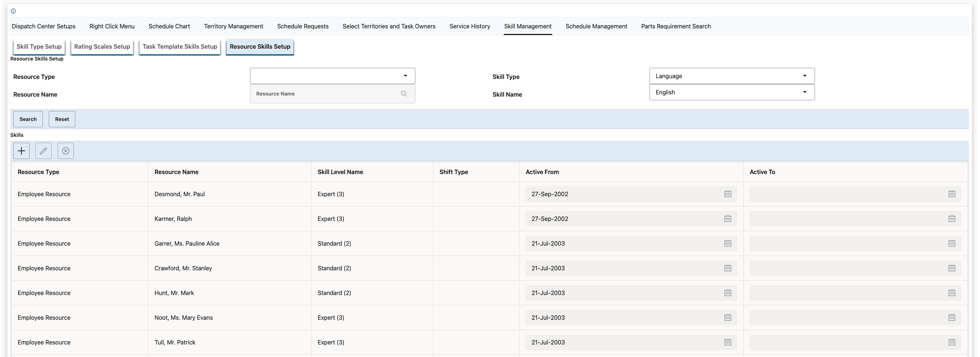Image resolution: width=980 pixels, height=357 pixels.
Task: Open Active To calendar for Crawford, Mr. Stanley
Action: pyautogui.click(x=952, y=268)
